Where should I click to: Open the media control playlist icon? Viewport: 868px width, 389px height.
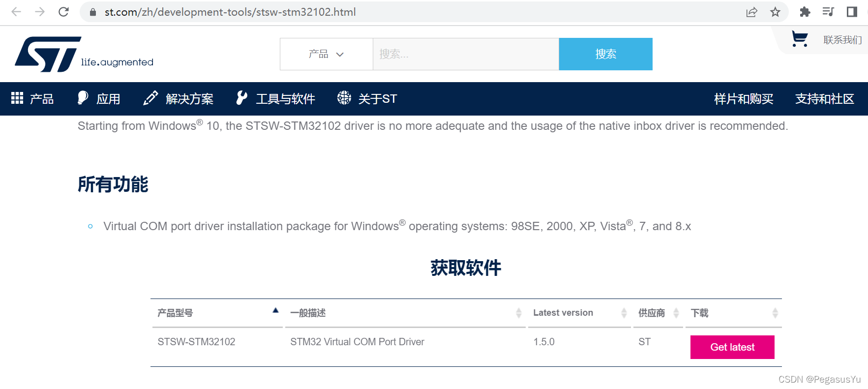(828, 12)
